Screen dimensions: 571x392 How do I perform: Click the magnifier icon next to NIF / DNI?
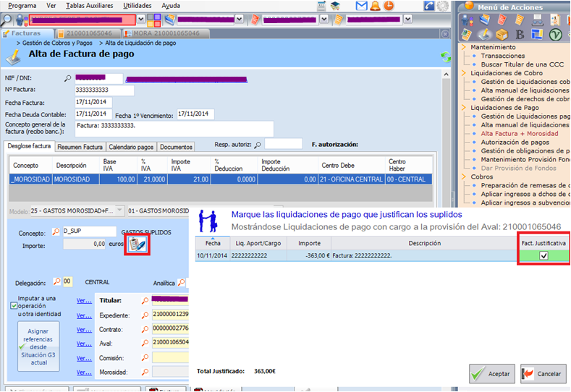pyautogui.click(x=68, y=78)
